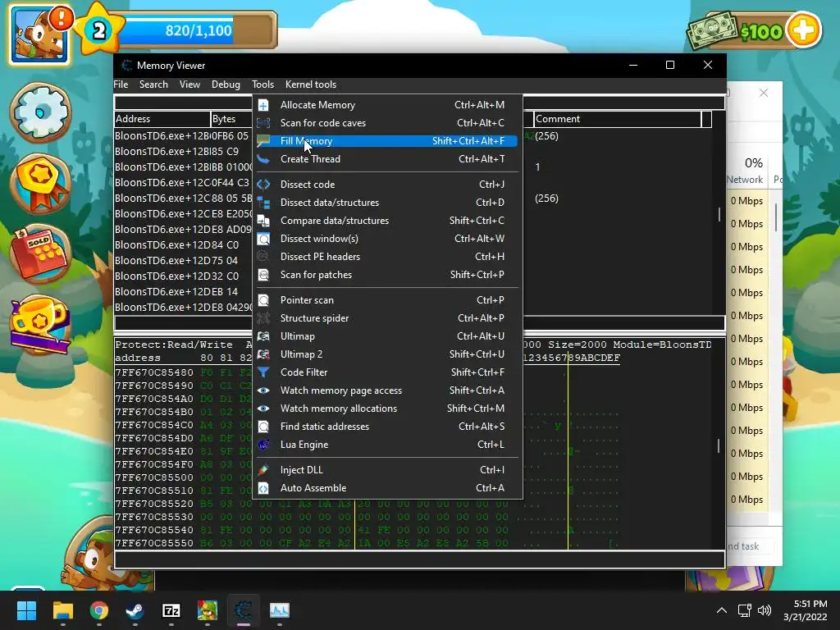
Task: Click the Bytes column header
Action: click(x=232, y=119)
